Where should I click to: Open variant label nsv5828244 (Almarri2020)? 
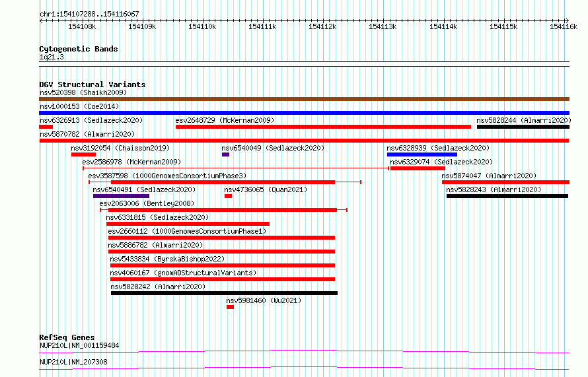(x=524, y=120)
